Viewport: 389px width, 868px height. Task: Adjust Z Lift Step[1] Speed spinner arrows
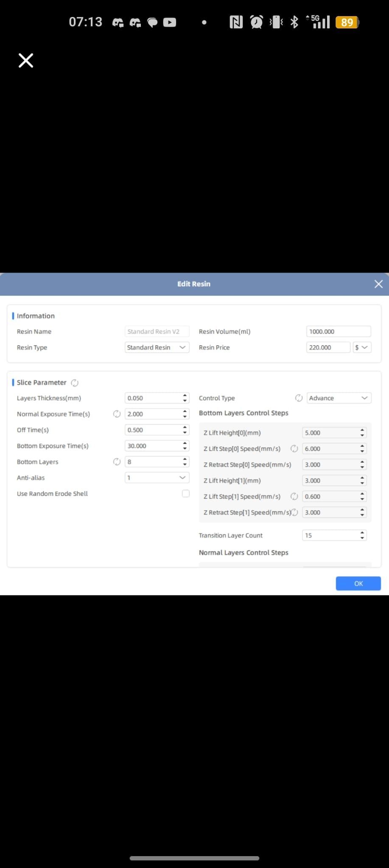362,496
